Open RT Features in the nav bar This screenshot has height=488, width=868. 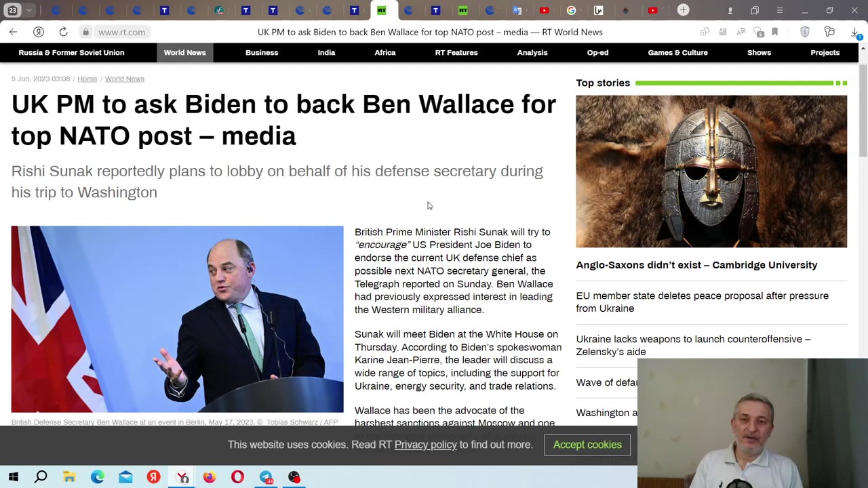[x=456, y=52]
